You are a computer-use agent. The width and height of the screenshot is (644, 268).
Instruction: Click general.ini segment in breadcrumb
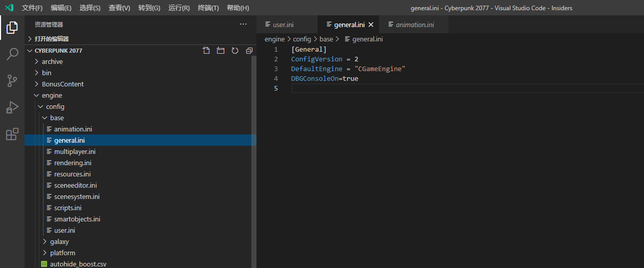368,39
